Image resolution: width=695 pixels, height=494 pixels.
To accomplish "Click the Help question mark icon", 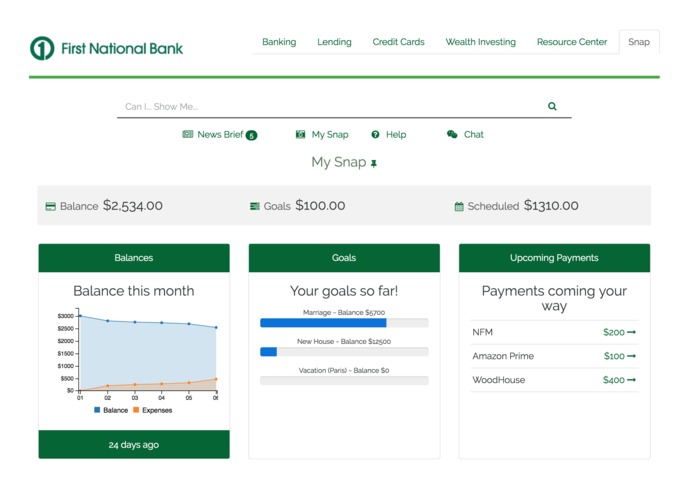I will point(375,134).
